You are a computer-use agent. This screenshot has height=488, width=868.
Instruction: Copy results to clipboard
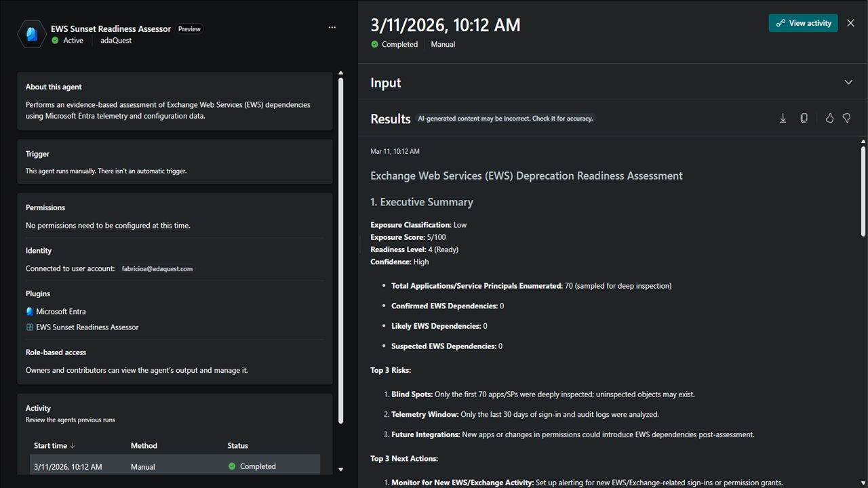click(804, 118)
